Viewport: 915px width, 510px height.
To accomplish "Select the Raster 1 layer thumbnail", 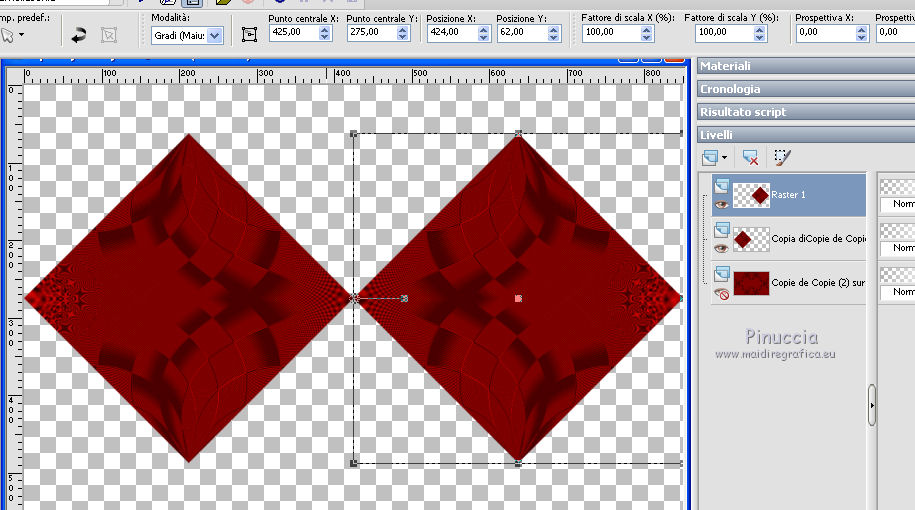I will tap(751, 195).
